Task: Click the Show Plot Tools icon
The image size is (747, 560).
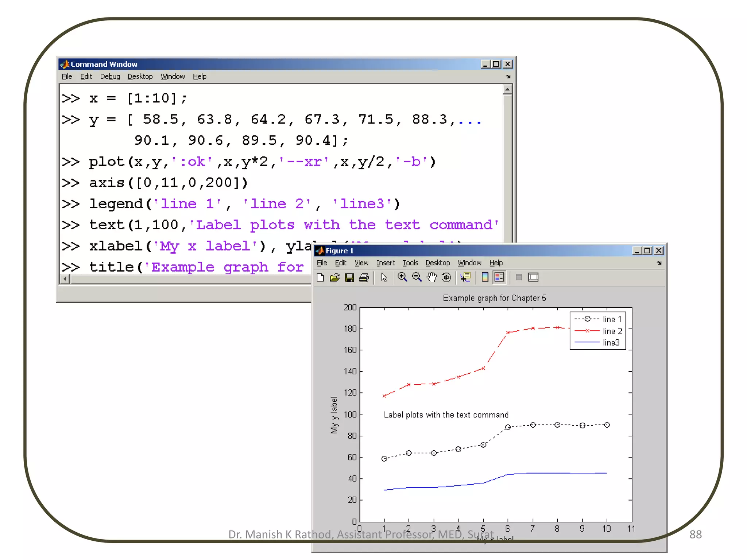Action: tap(533, 277)
